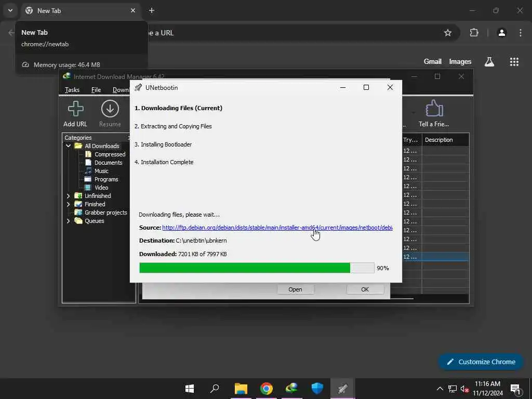Image resolution: width=532 pixels, height=399 pixels.
Task: Click the Open button behind UNetbootin
Action: [x=296, y=289]
